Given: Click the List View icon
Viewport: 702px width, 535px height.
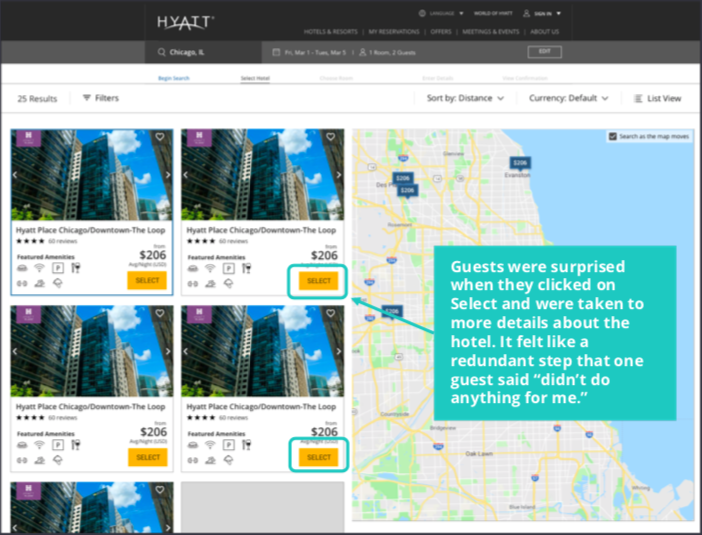Looking at the screenshot, I should pyautogui.click(x=638, y=98).
